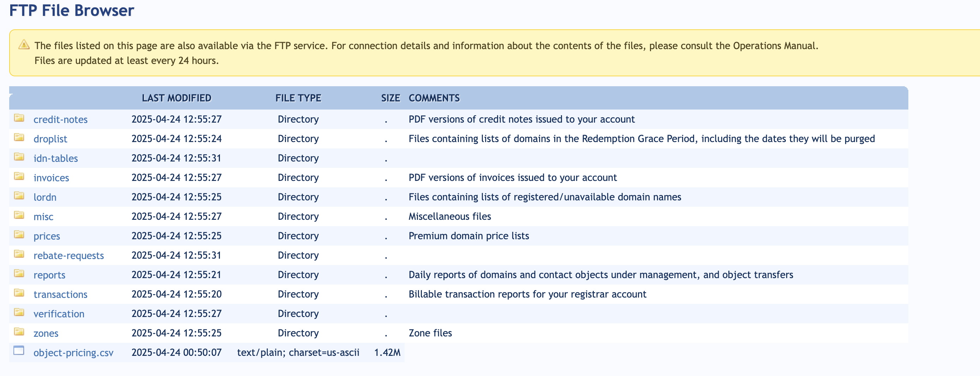980x376 pixels.
Task: Click the Directory type in the zones row
Action: (298, 333)
